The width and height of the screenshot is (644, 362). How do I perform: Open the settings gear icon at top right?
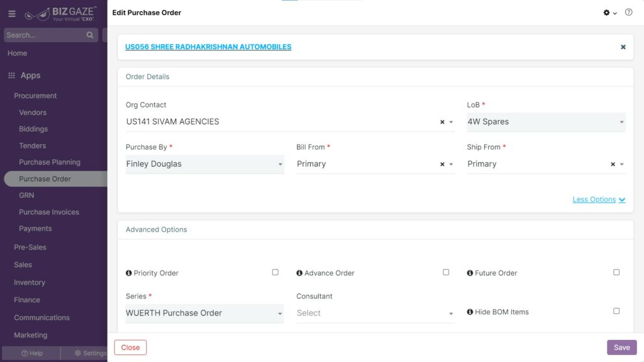click(x=607, y=13)
